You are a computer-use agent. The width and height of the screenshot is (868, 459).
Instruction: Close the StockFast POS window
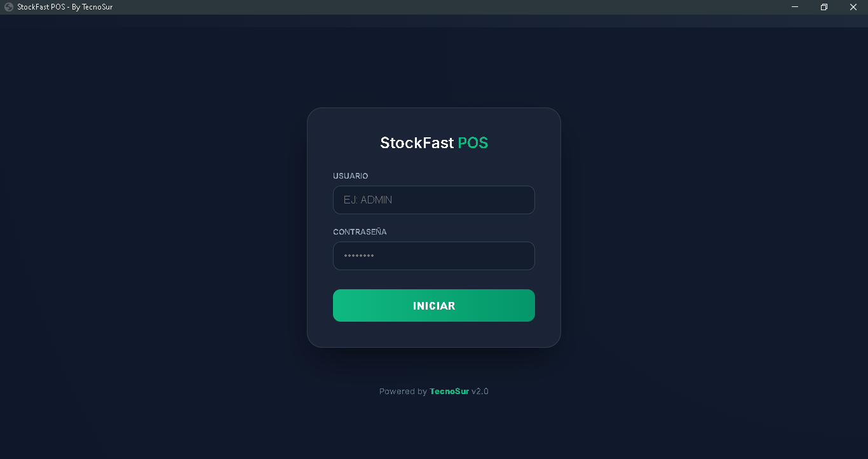(853, 7)
